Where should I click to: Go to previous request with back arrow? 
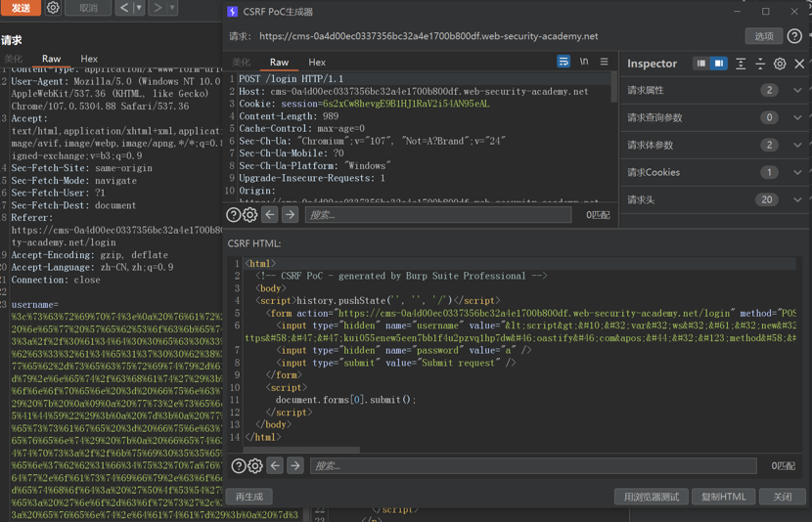tap(124, 8)
